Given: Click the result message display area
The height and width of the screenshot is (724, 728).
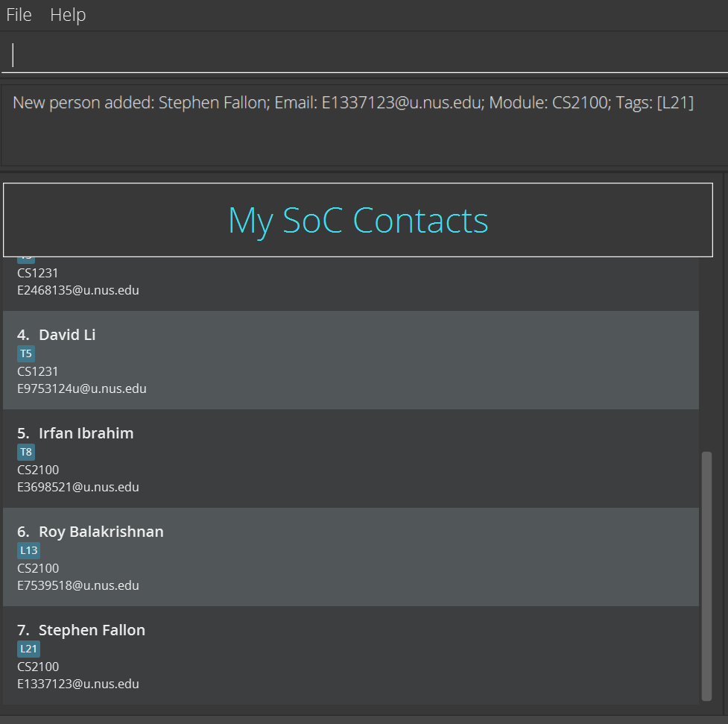Looking at the screenshot, I should point(364,125).
